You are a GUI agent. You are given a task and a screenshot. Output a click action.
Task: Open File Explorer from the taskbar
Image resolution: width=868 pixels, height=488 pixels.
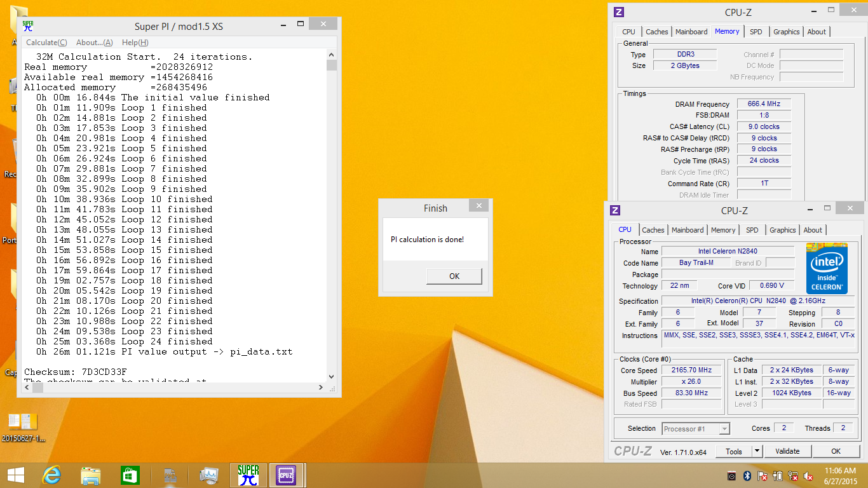(91, 475)
